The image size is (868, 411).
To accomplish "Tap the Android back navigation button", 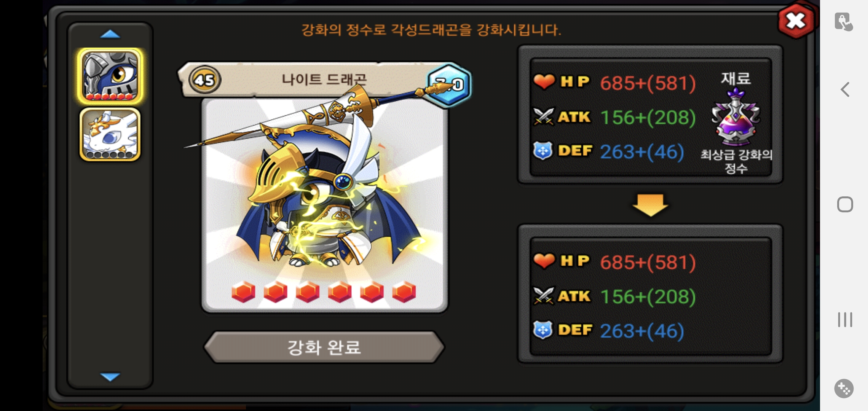I will (x=845, y=89).
